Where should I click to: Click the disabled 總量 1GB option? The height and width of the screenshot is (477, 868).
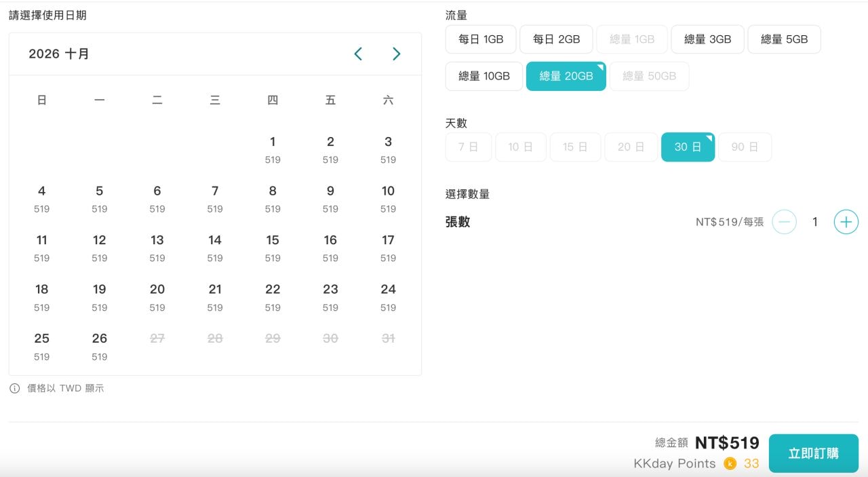click(632, 39)
